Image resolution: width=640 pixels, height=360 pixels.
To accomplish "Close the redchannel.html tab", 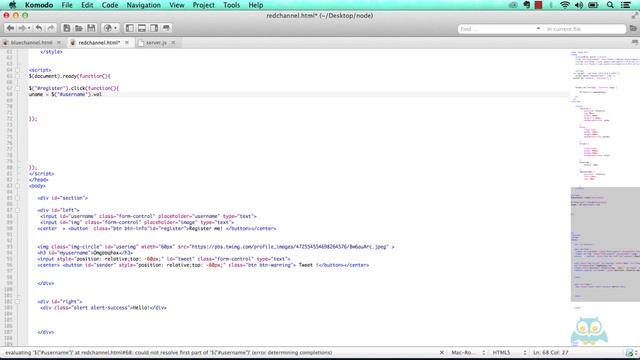I will click(127, 42).
